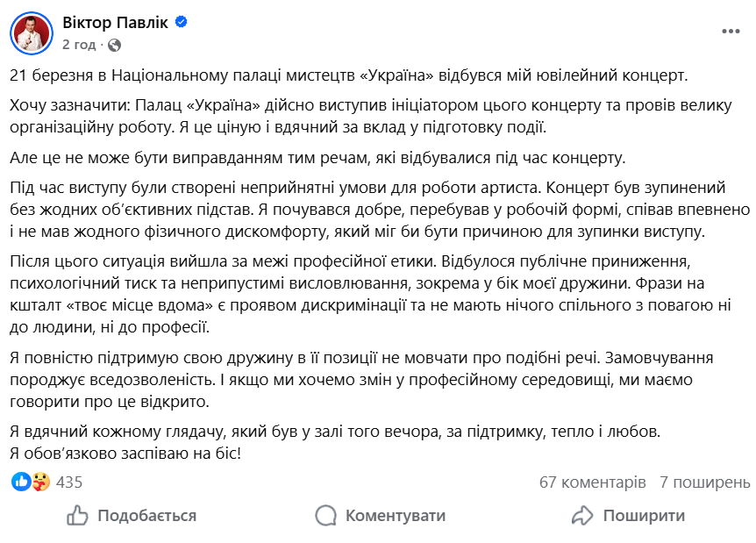Click Віктор Павлік's profile avatar

click(x=31, y=32)
